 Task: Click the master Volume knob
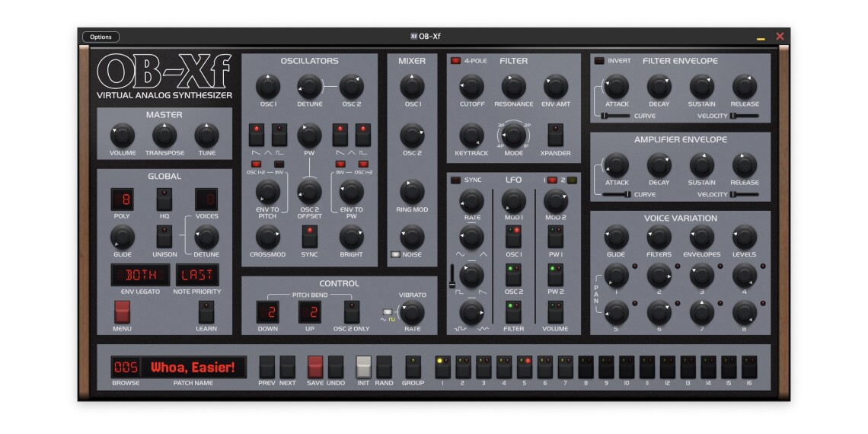[x=122, y=136]
